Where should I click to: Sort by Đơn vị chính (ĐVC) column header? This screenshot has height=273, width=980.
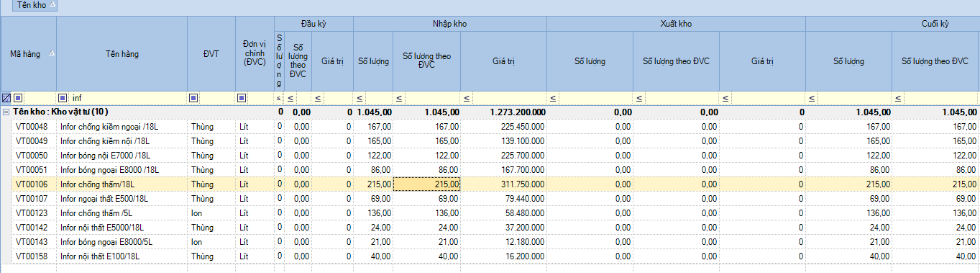[x=255, y=53]
